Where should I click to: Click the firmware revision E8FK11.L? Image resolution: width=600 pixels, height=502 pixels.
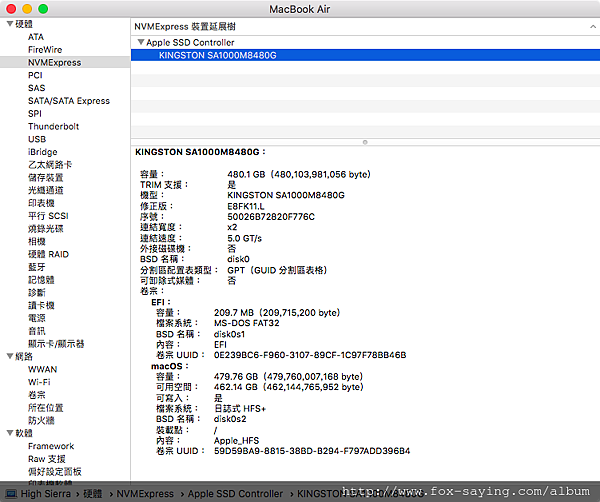pyautogui.click(x=246, y=206)
